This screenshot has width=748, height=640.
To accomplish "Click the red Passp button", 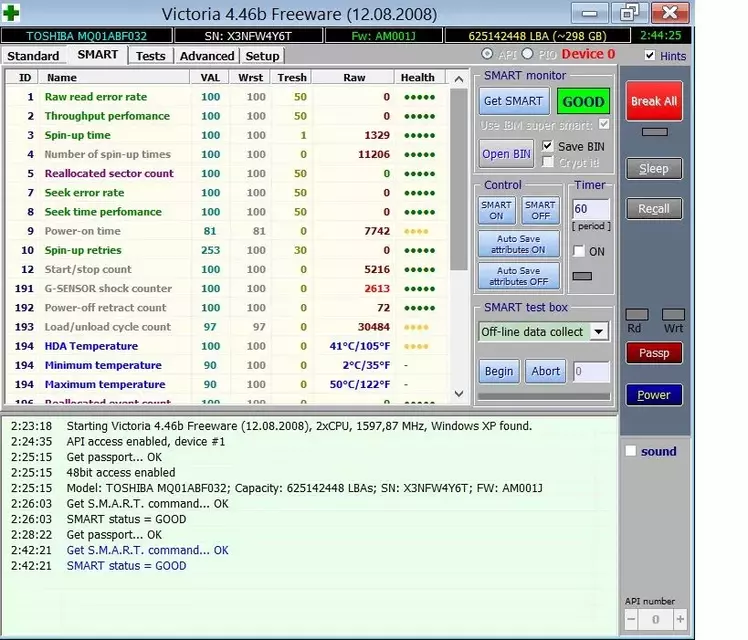I will coord(654,353).
